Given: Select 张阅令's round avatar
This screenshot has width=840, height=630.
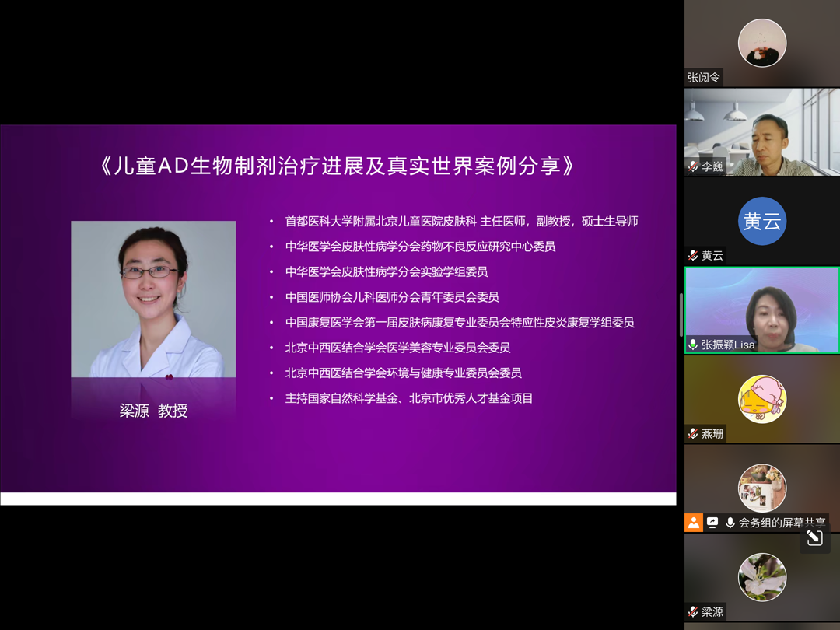Looking at the screenshot, I should 761,43.
